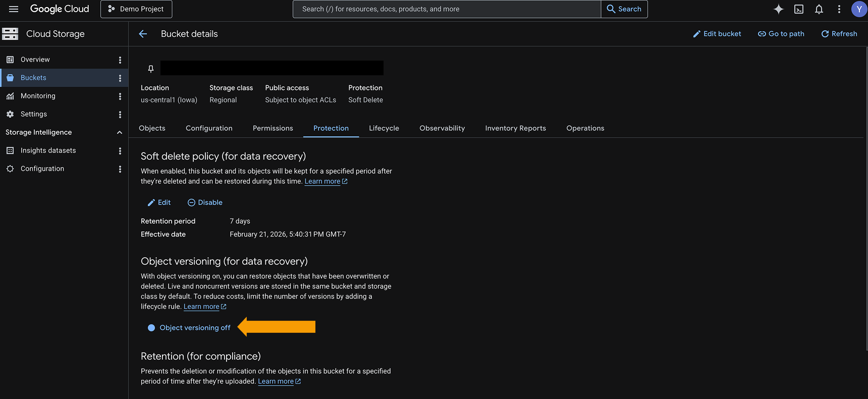Open the top bar three-dot settings menu
The image size is (868, 399).
click(x=839, y=9)
